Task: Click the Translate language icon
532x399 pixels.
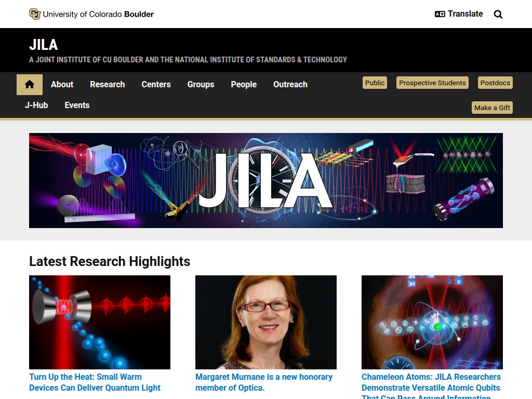Action: tap(440, 14)
